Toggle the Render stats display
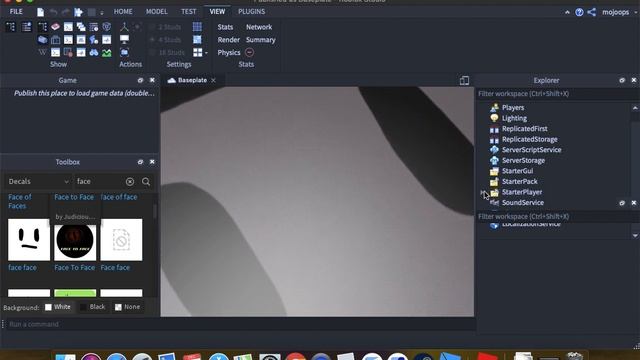Screen dimensions: 640x360 coord(229,40)
